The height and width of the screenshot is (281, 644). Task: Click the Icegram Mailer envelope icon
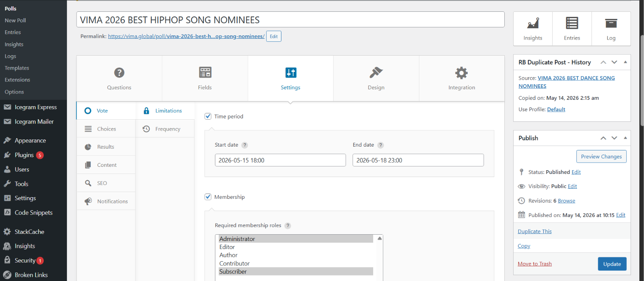[7, 122]
